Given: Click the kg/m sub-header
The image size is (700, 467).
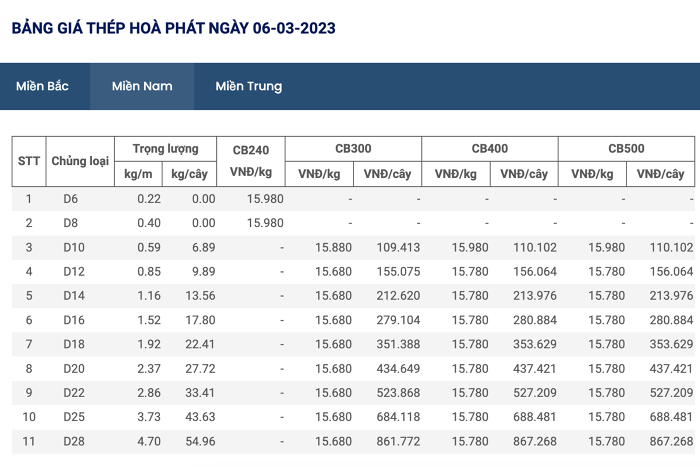Looking at the screenshot, I should coord(138,174).
